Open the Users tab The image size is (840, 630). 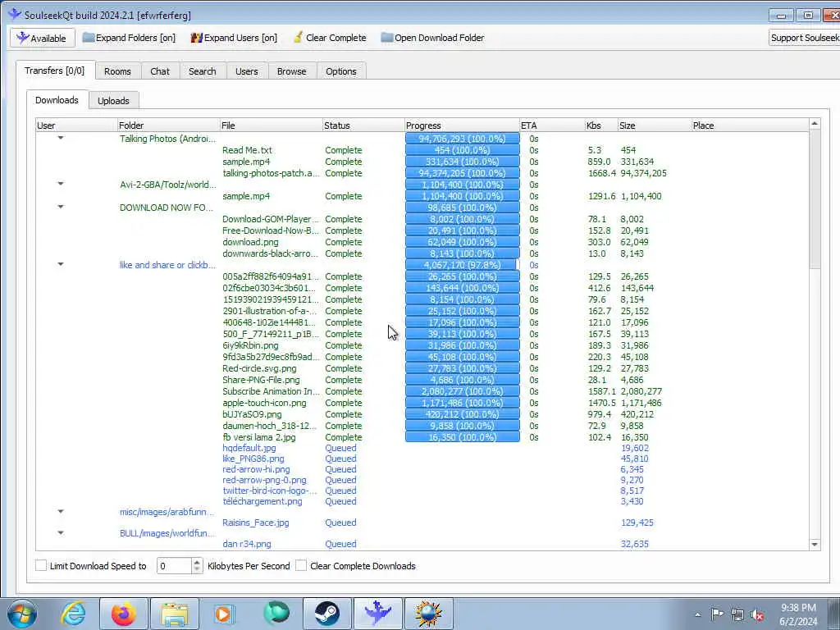click(x=246, y=71)
